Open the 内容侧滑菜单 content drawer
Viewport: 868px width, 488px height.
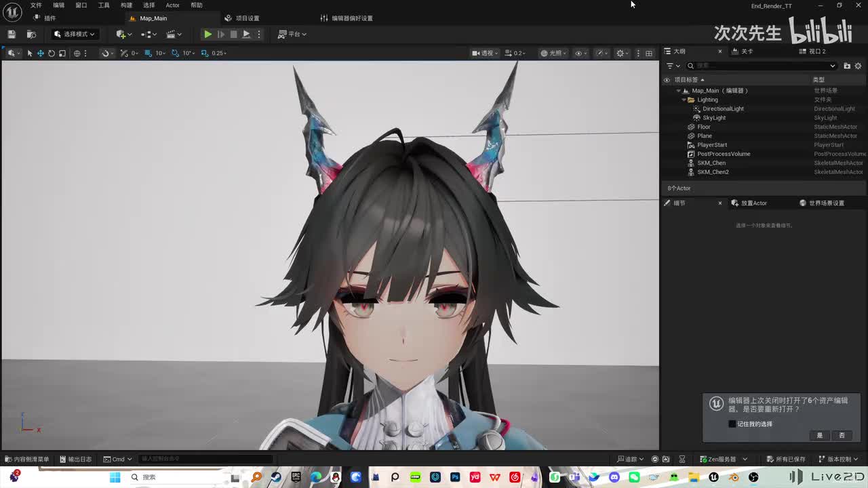point(26,460)
